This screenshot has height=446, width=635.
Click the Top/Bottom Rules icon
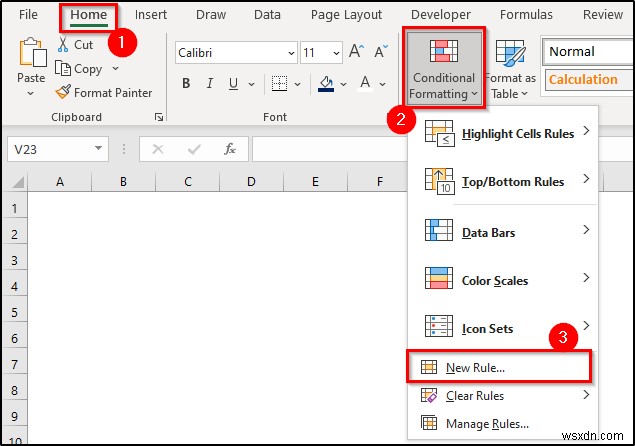tap(439, 181)
